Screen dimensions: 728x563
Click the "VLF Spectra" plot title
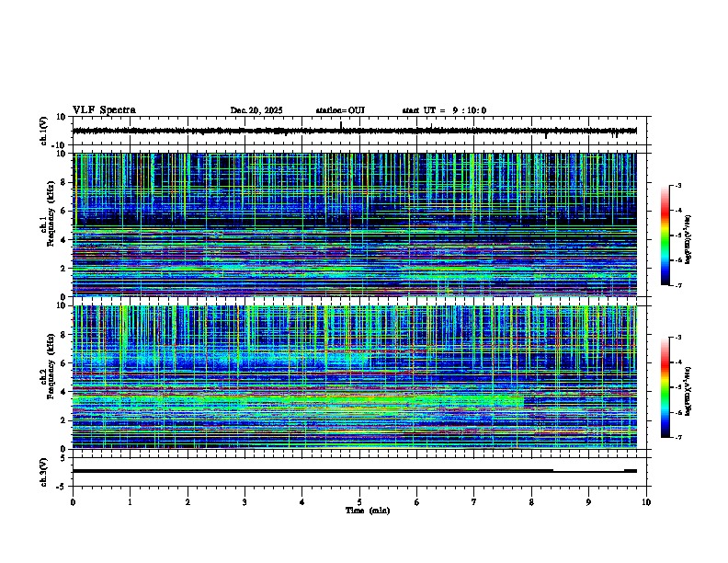click(x=104, y=109)
